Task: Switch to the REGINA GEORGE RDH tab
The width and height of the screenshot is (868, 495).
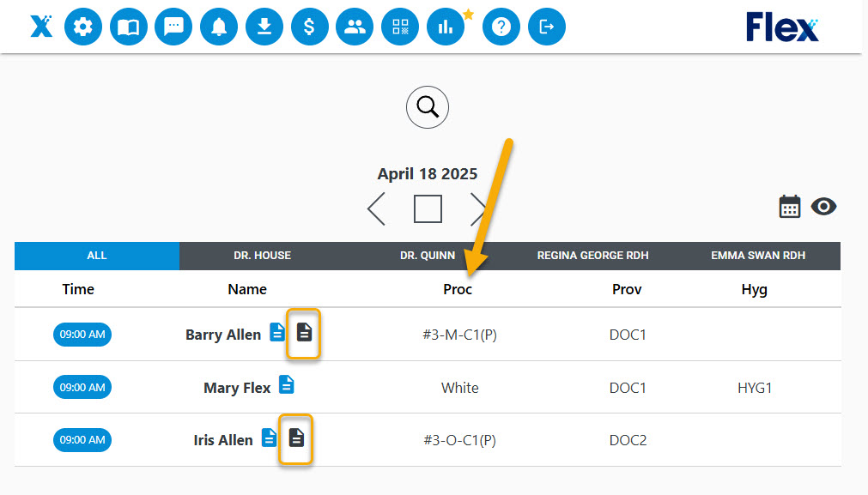Action: click(593, 256)
